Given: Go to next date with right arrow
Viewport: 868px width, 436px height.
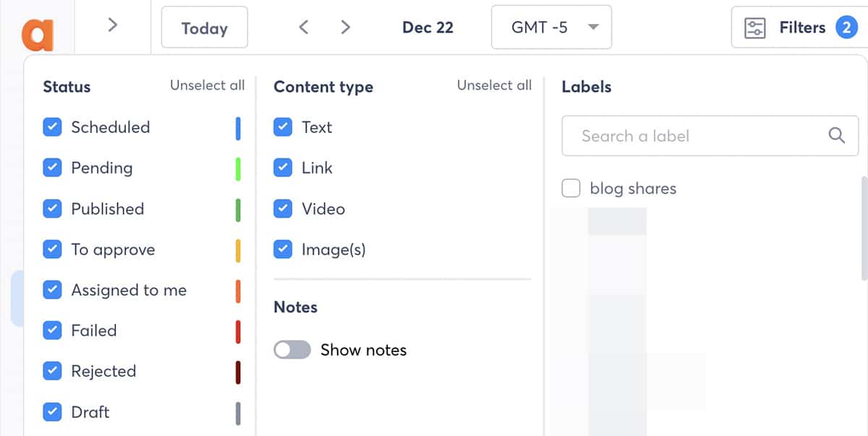Looking at the screenshot, I should tap(346, 27).
